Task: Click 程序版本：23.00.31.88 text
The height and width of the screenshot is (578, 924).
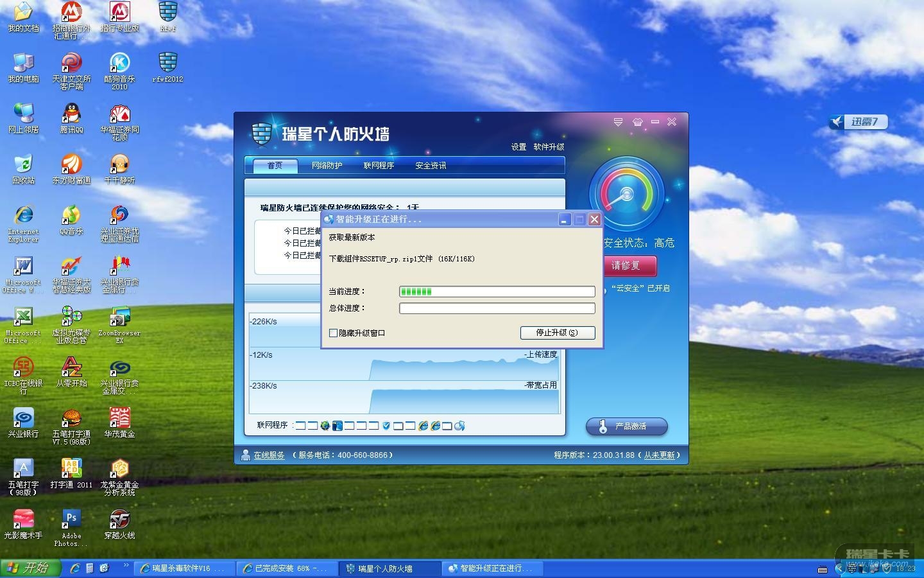Action: click(594, 455)
